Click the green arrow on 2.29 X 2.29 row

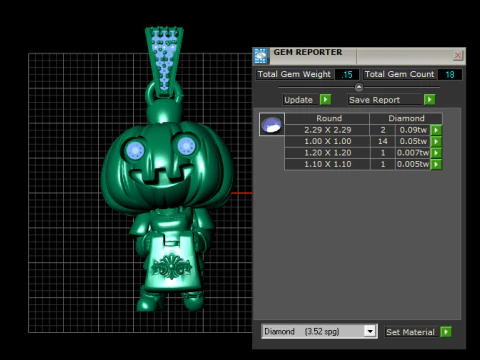pos(436,130)
